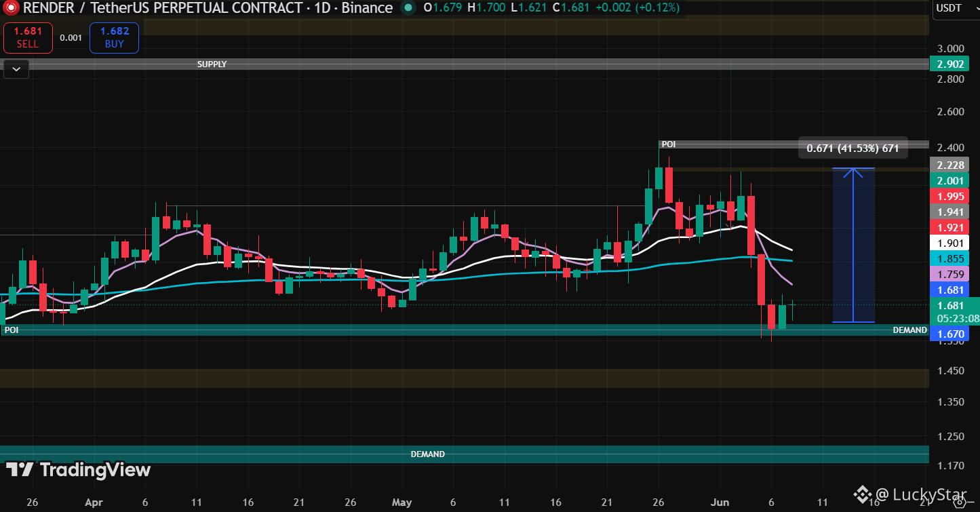Viewport: 980px width, 512px height.
Task: Click the high value H1.700
Action: click(x=486, y=8)
